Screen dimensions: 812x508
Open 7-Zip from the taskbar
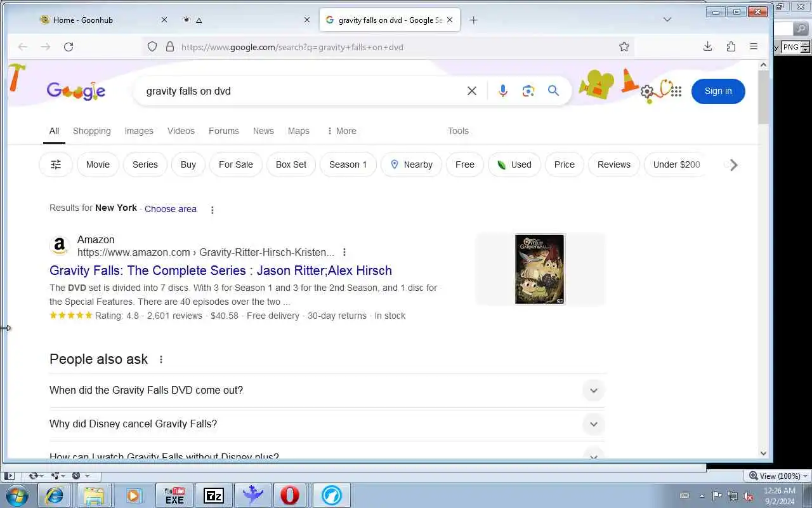pos(214,495)
